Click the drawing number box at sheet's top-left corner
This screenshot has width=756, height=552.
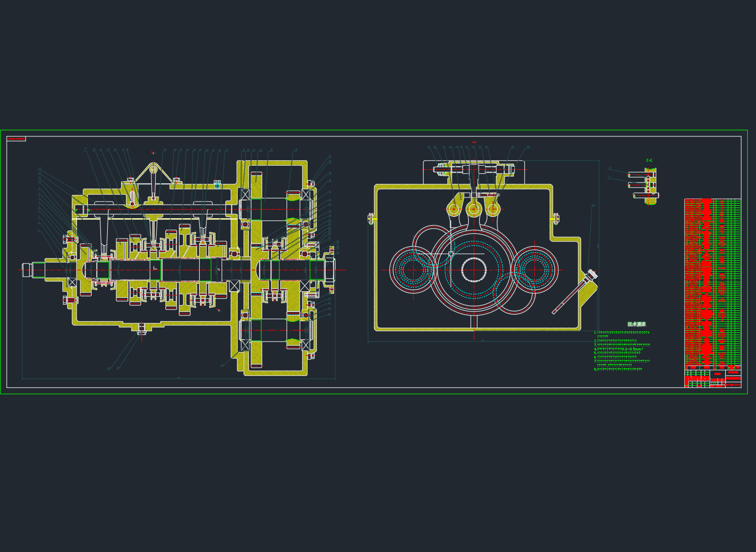16,139
